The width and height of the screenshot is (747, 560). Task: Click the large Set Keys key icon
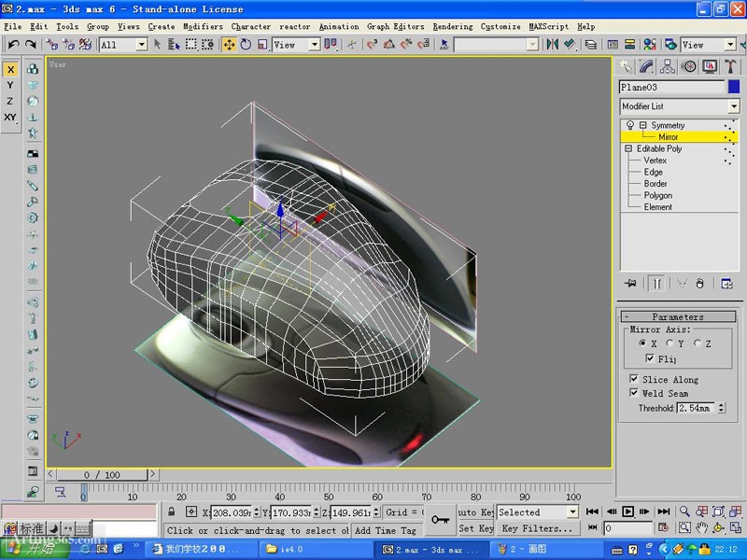pyautogui.click(x=441, y=520)
